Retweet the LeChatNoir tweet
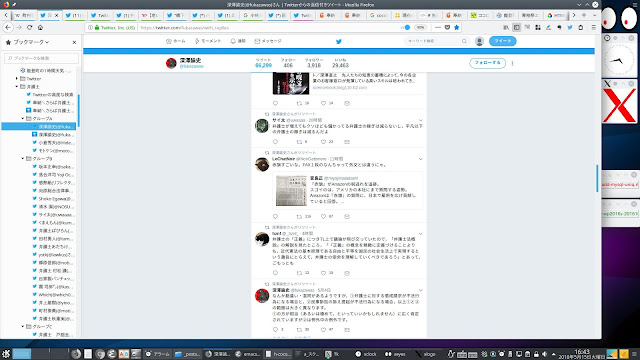The width and height of the screenshot is (640, 360). pyautogui.click(x=299, y=216)
